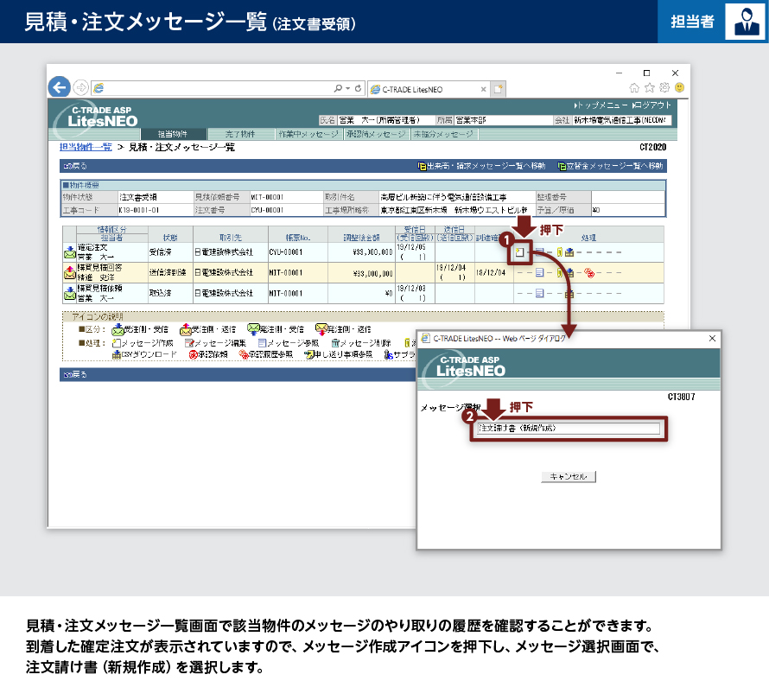The image size is (769, 700).
Task: Click the CSV download icon in 積算見積依頼 row
Action: (x=570, y=294)
